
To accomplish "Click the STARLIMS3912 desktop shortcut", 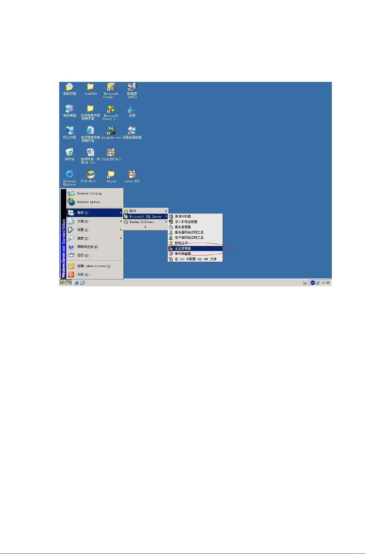I will click(x=111, y=154).
